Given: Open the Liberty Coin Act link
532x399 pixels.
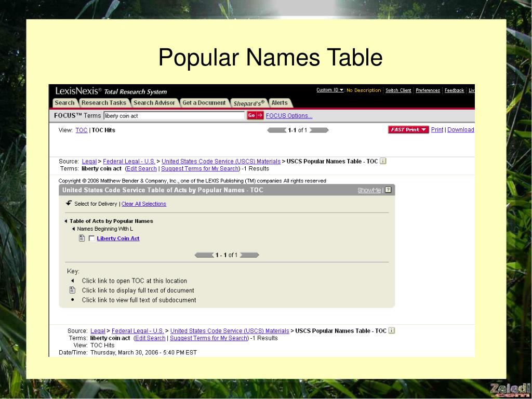Looking at the screenshot, I should click(x=118, y=238).
